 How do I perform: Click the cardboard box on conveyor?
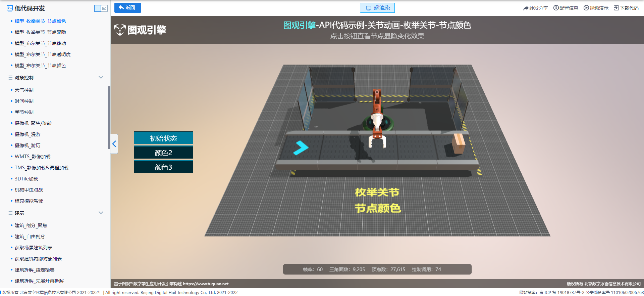tap(459, 144)
